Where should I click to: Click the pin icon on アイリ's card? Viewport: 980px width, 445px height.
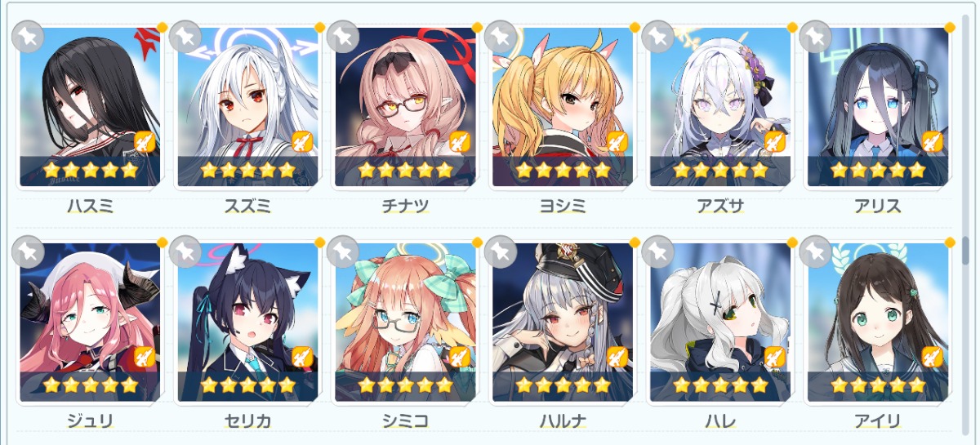[x=815, y=251]
